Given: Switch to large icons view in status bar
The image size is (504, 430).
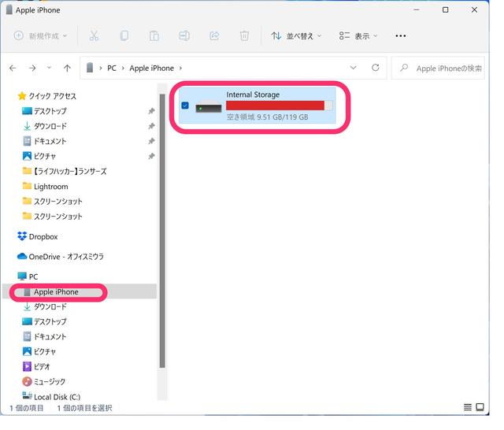Looking at the screenshot, I should 480,407.
